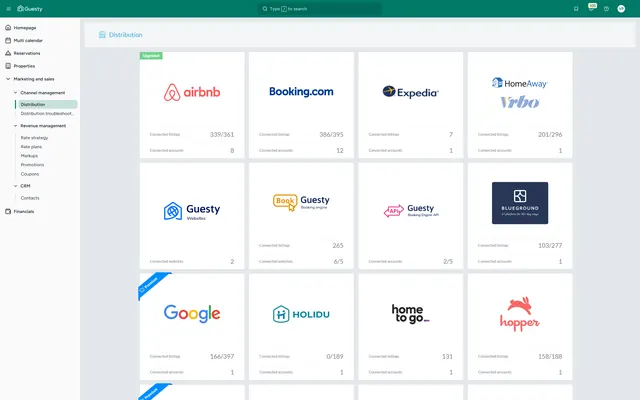Click Booking.com connected listings 386/395

[x=331, y=134]
